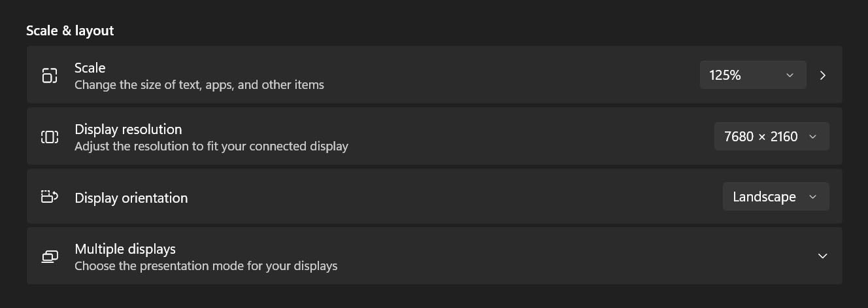The height and width of the screenshot is (308, 868).
Task: Click the Display orientation label
Action: [131, 198]
